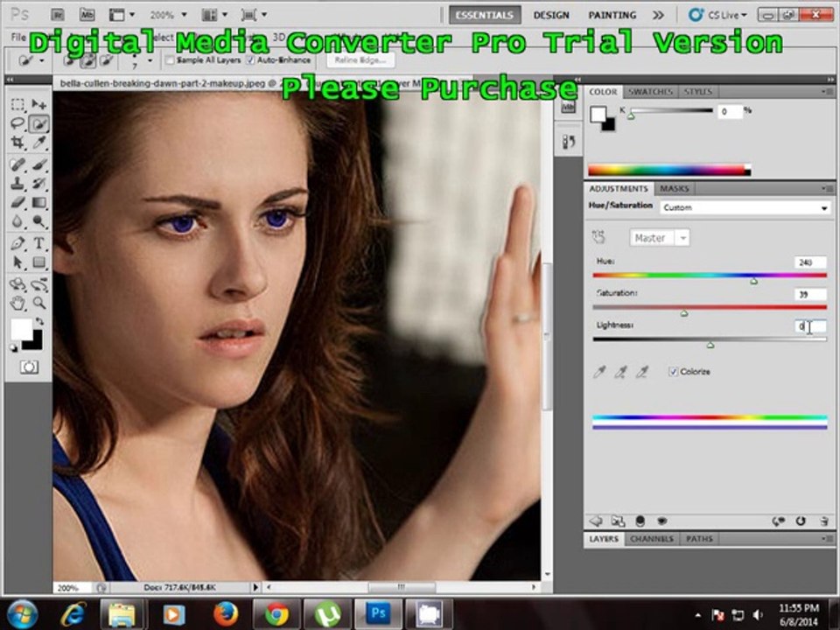Select the History Brush tool

click(x=39, y=183)
